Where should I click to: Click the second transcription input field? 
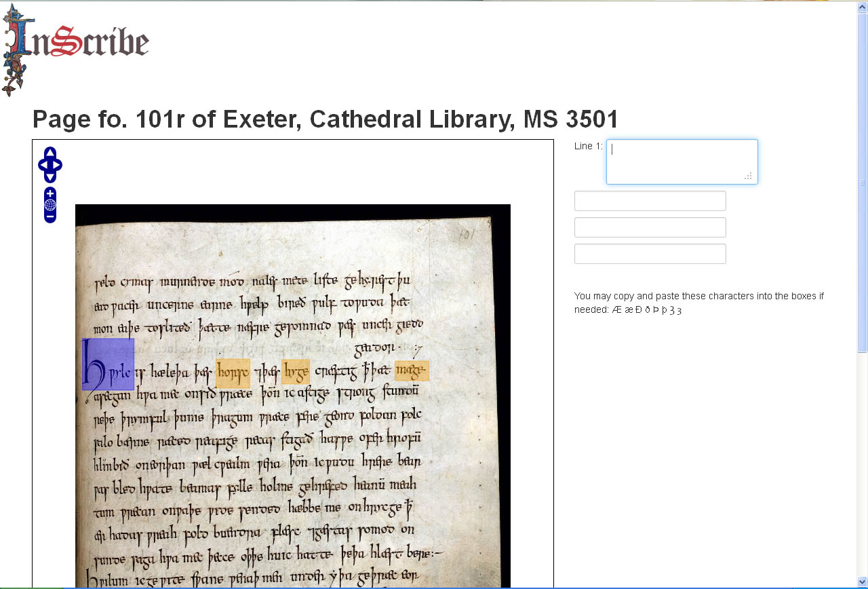point(650,200)
